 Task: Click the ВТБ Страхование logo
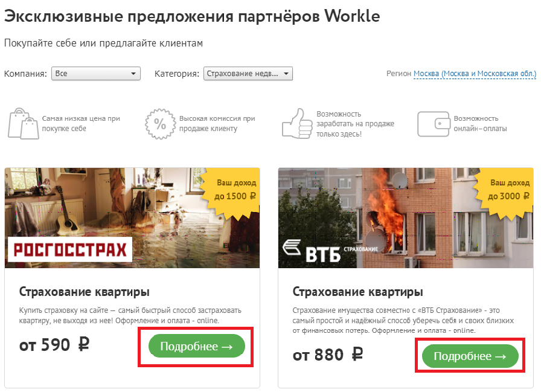[330, 251]
